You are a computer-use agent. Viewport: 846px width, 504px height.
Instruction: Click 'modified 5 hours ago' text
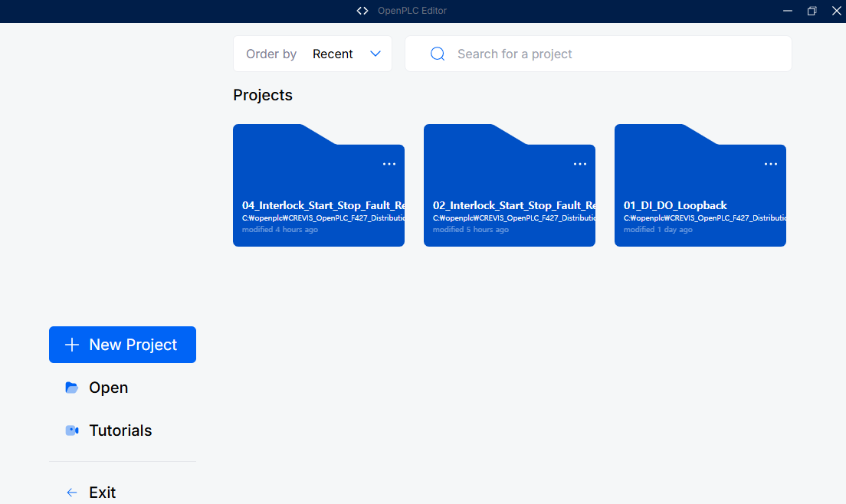pos(471,230)
